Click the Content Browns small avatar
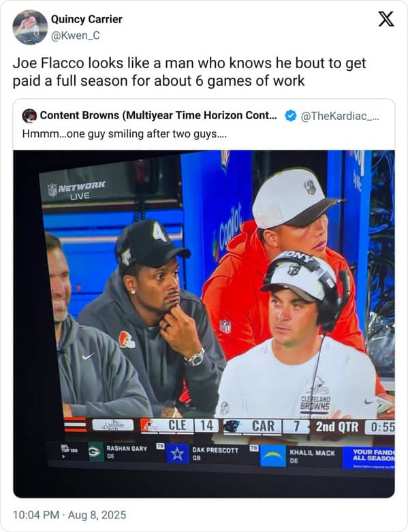This screenshot has width=408, height=532. click(x=29, y=116)
